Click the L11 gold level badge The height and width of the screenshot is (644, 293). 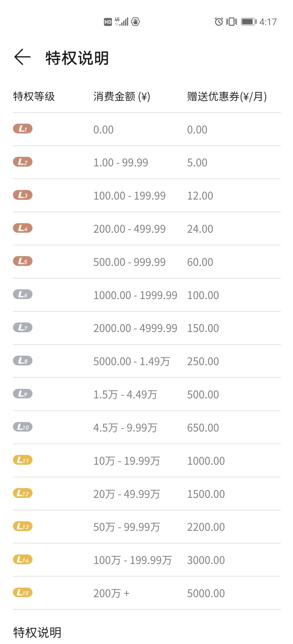pos(23,460)
